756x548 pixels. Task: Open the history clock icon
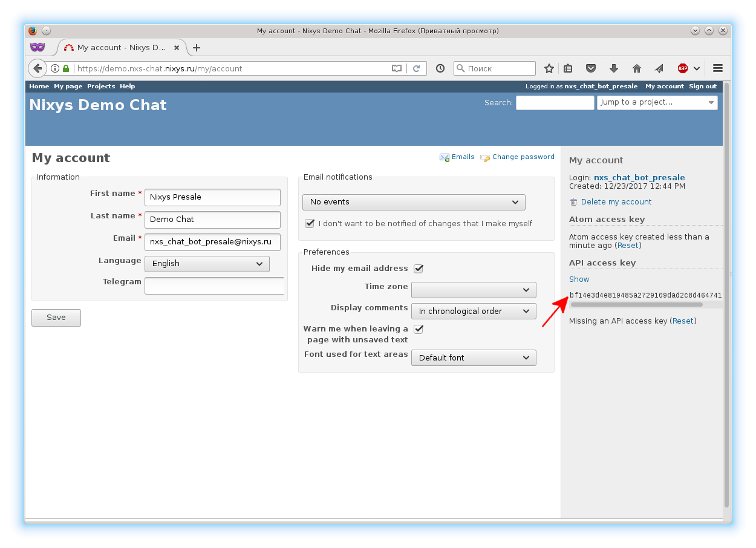click(440, 68)
